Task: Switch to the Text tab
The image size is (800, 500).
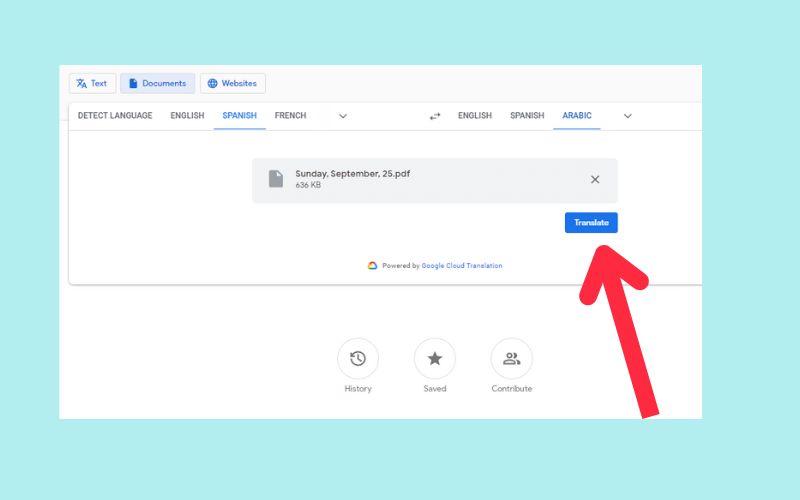Action: coord(92,83)
